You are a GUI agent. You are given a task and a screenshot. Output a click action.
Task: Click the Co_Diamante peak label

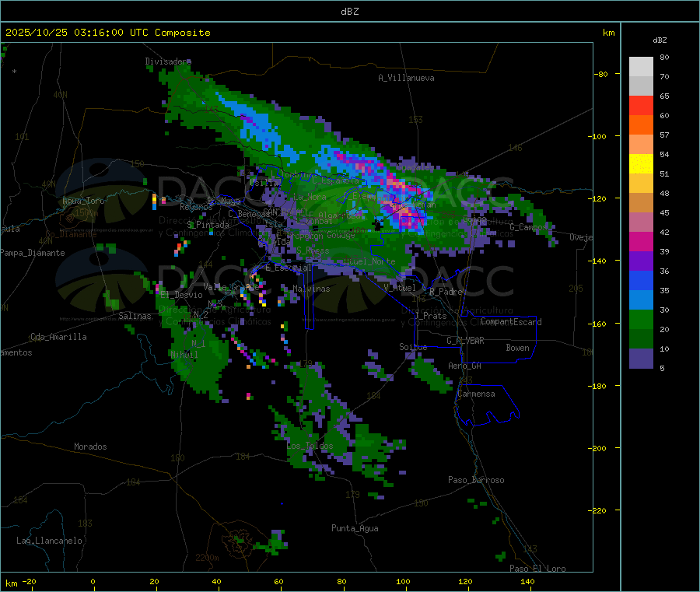(71, 234)
